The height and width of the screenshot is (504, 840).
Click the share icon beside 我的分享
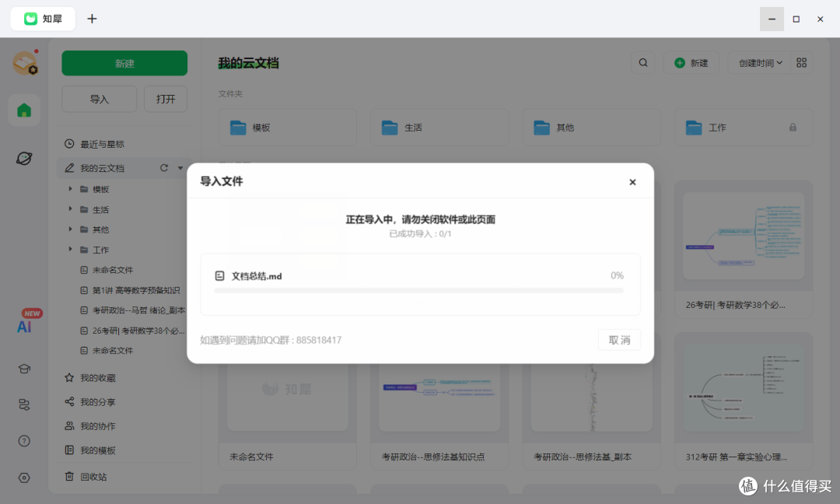[x=69, y=401]
